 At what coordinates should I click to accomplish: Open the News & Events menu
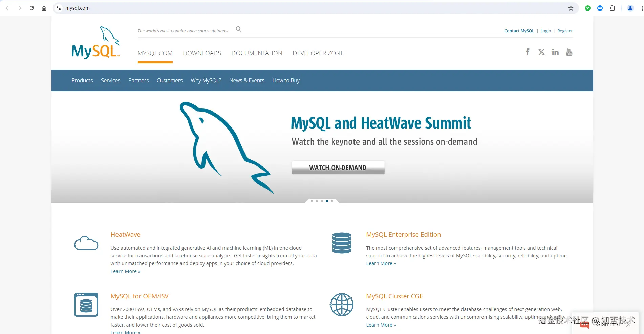247,80
